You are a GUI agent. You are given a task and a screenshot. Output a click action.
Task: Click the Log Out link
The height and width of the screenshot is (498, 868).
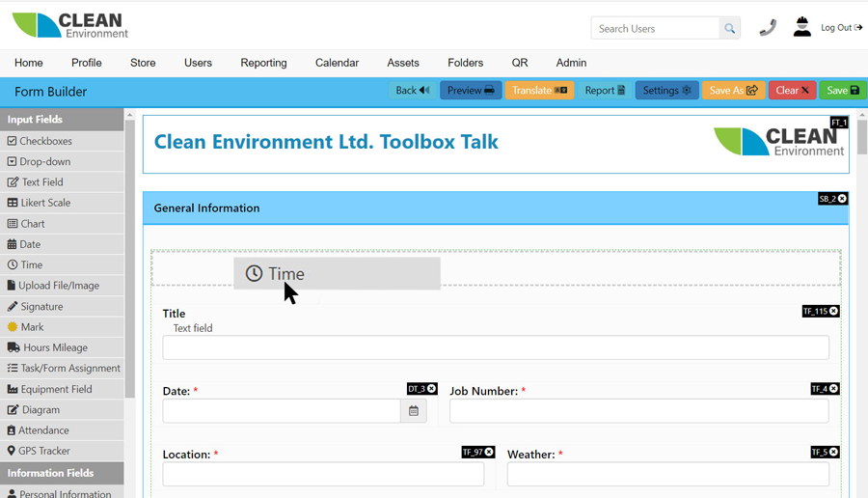click(x=841, y=27)
